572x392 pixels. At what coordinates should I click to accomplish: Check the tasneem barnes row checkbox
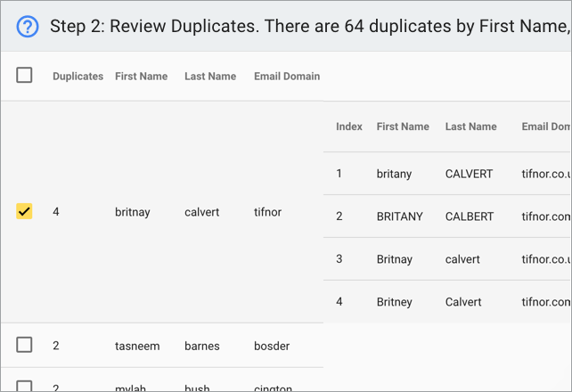[24, 345]
